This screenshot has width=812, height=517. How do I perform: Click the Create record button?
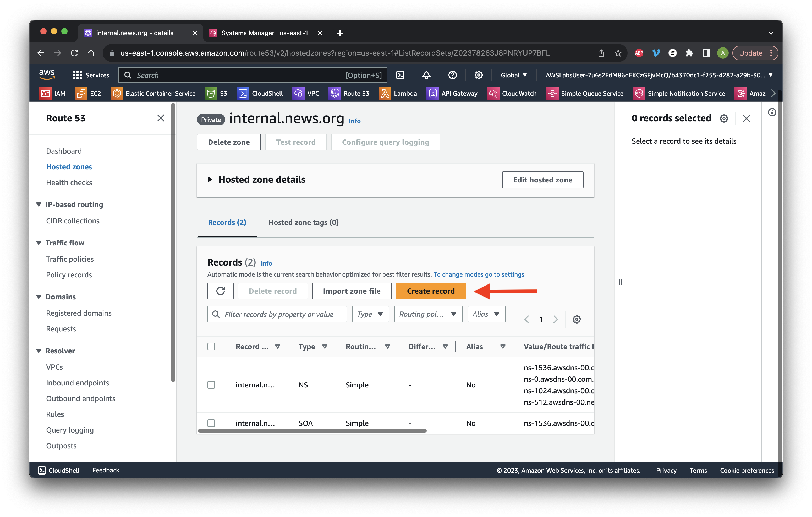431,291
